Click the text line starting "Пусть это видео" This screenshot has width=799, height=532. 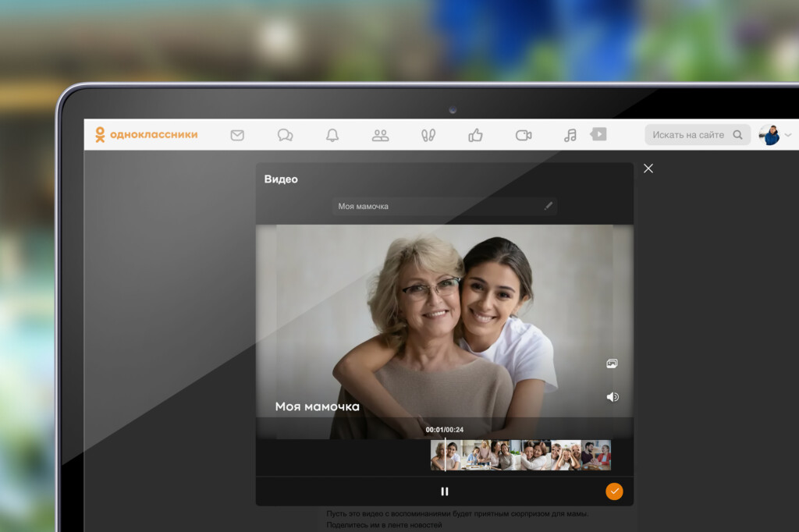[x=457, y=513]
